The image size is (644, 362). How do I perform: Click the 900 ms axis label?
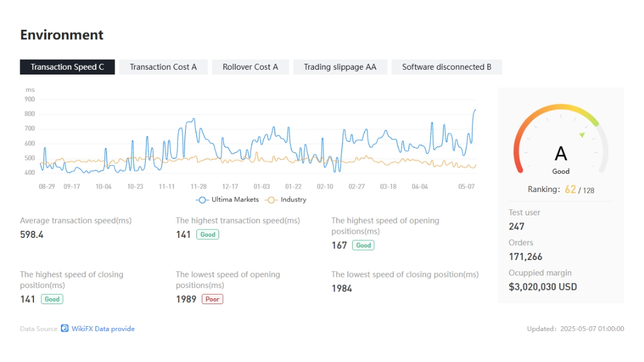point(30,100)
